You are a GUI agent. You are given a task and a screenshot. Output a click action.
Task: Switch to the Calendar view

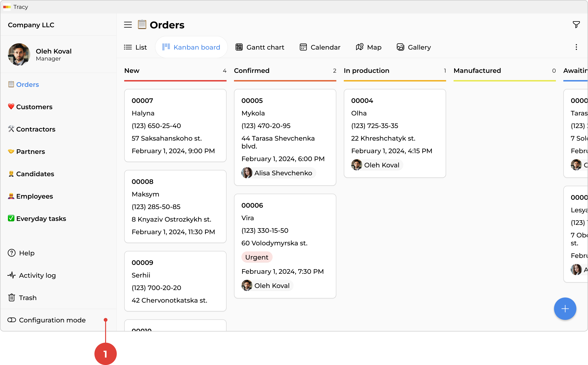(320, 47)
